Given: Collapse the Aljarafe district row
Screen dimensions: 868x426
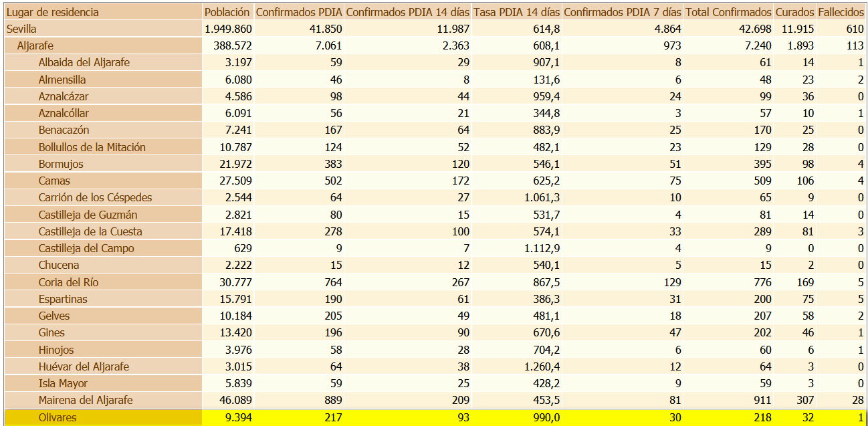Looking at the screenshot, I should click(x=35, y=45).
